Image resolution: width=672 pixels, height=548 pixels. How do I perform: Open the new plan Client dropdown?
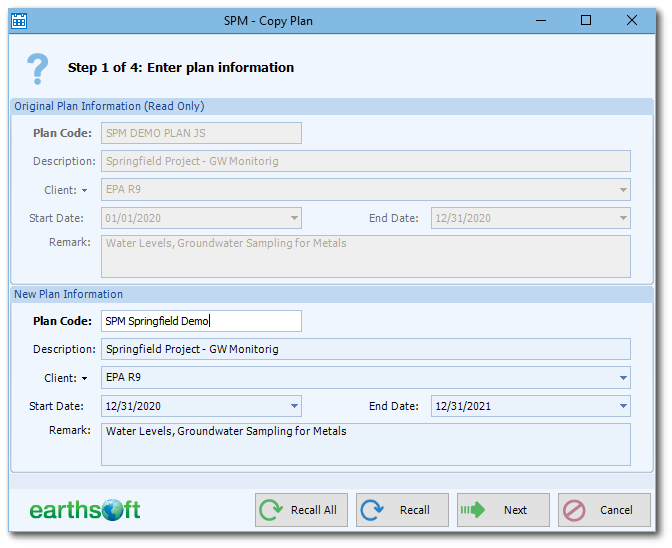pyautogui.click(x=623, y=378)
